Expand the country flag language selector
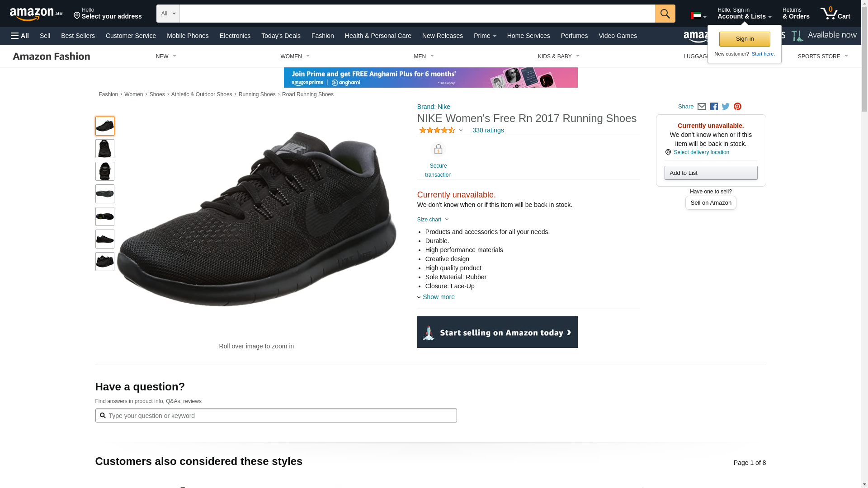The width and height of the screenshot is (868, 488). click(698, 16)
